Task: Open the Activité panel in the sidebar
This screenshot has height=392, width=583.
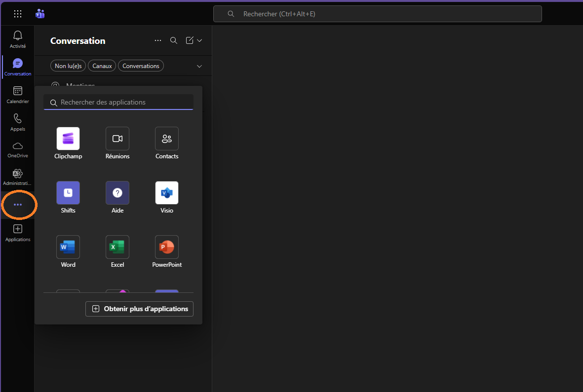Action: pos(17,38)
